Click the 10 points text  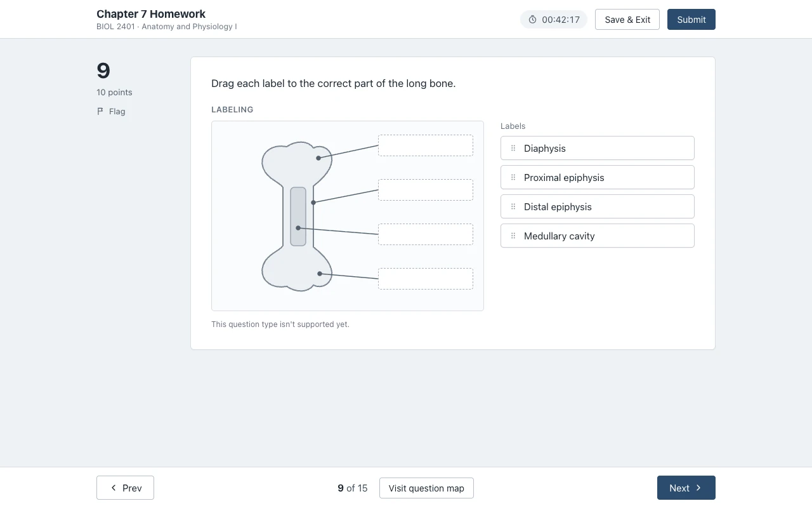[114, 92]
